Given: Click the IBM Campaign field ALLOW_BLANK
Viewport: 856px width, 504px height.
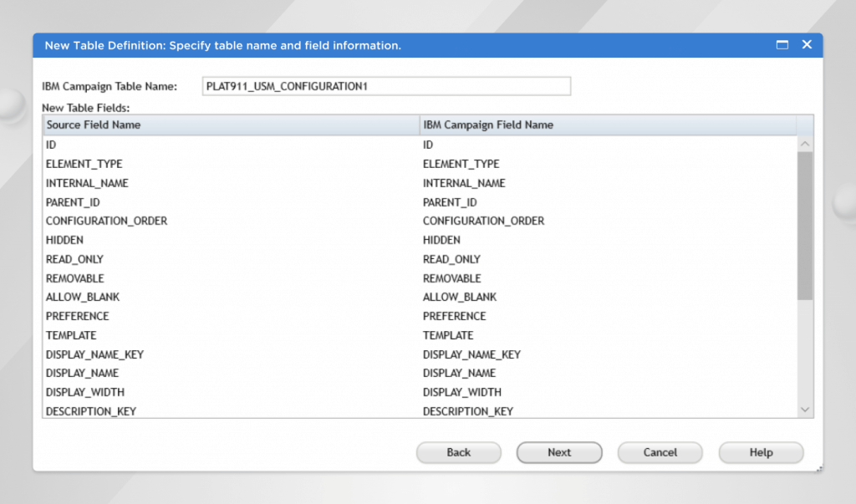Looking at the screenshot, I should tap(460, 298).
